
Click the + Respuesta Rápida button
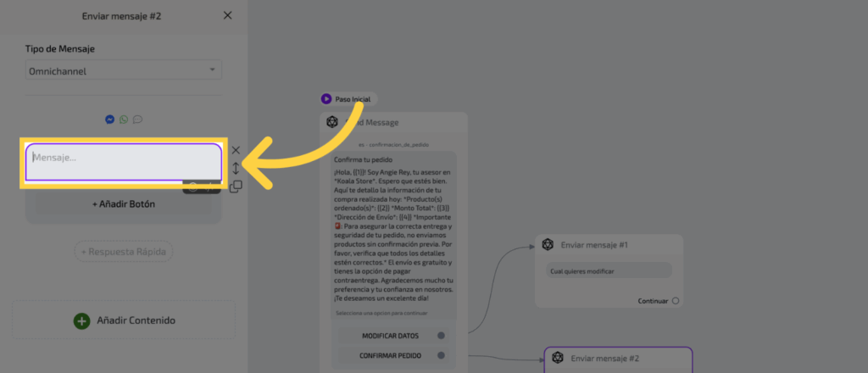124,252
